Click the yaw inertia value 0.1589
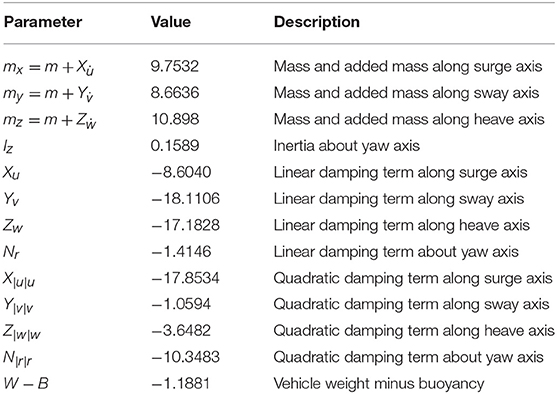 coord(175,146)
